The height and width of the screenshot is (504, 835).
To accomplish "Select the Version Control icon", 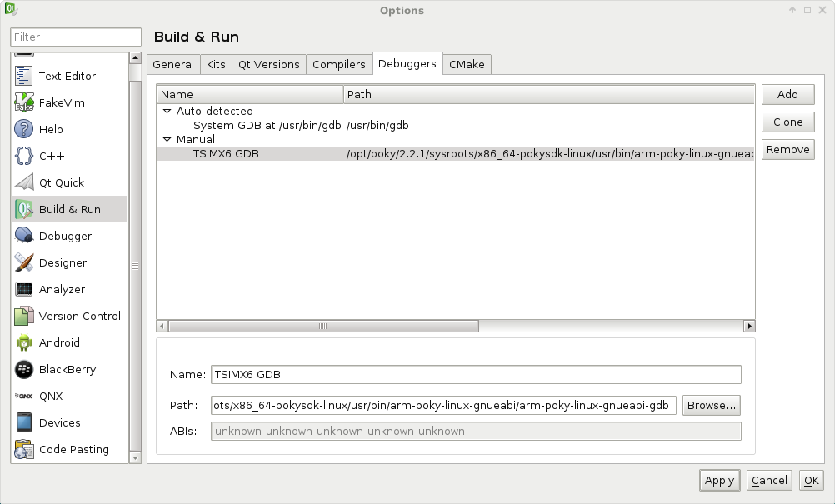I will click(x=23, y=316).
